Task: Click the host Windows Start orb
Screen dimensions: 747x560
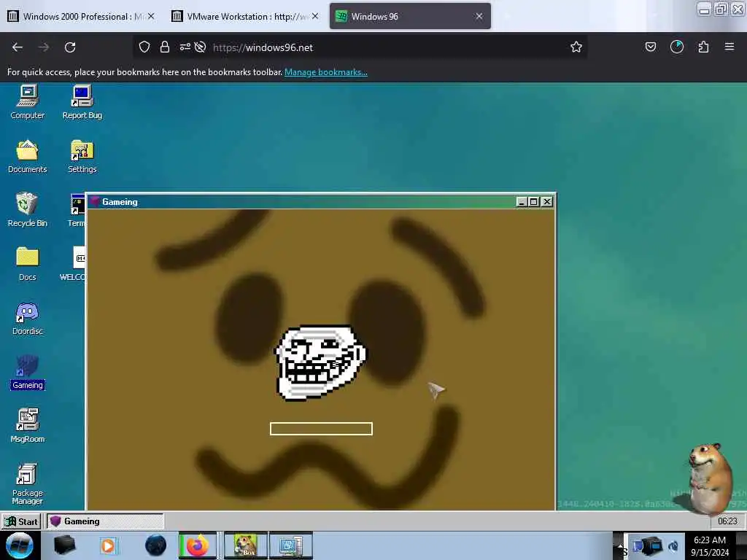Action: (x=20, y=545)
